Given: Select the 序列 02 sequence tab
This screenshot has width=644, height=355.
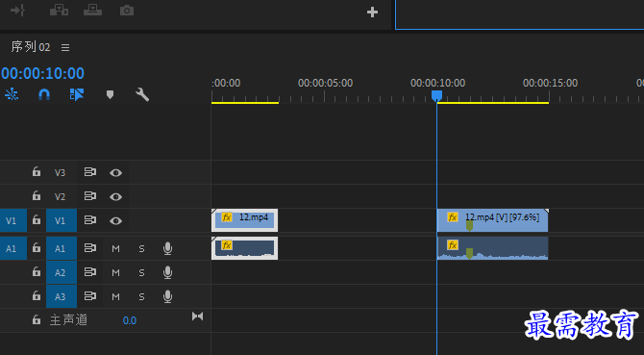Looking at the screenshot, I should coord(31,47).
